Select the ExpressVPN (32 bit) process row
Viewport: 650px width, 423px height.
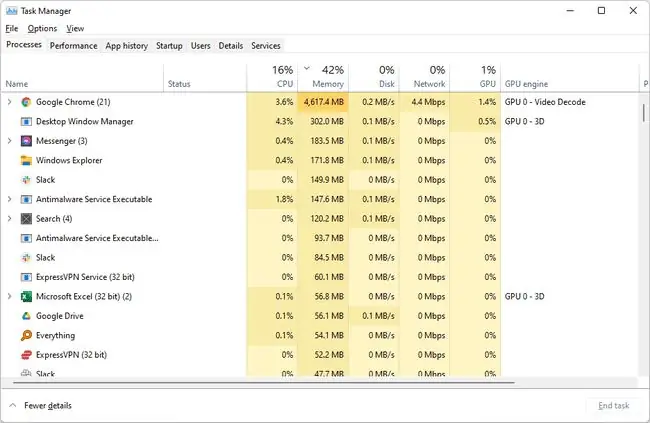point(320,355)
